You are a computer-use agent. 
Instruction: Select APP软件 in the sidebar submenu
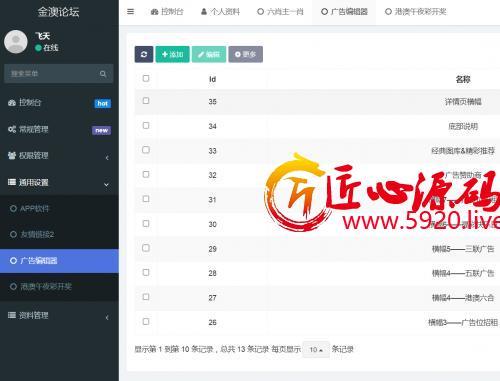click(59, 209)
